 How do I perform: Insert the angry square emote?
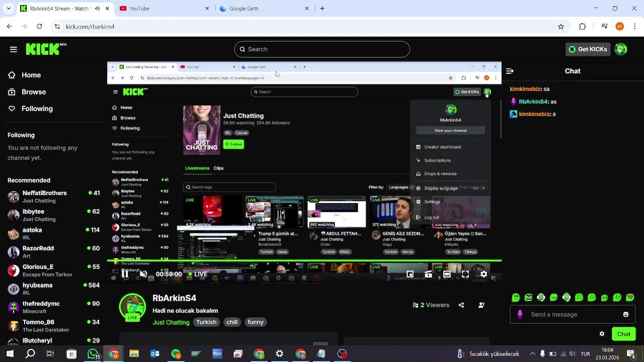(x=528, y=298)
